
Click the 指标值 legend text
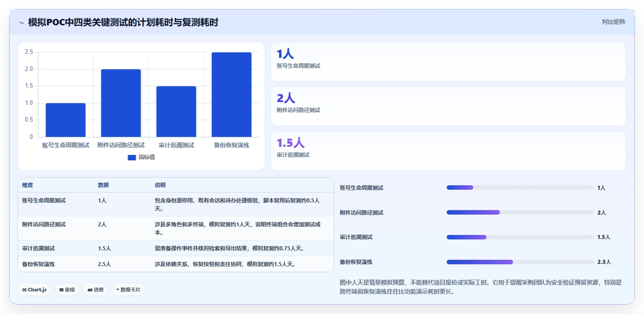pos(147,157)
